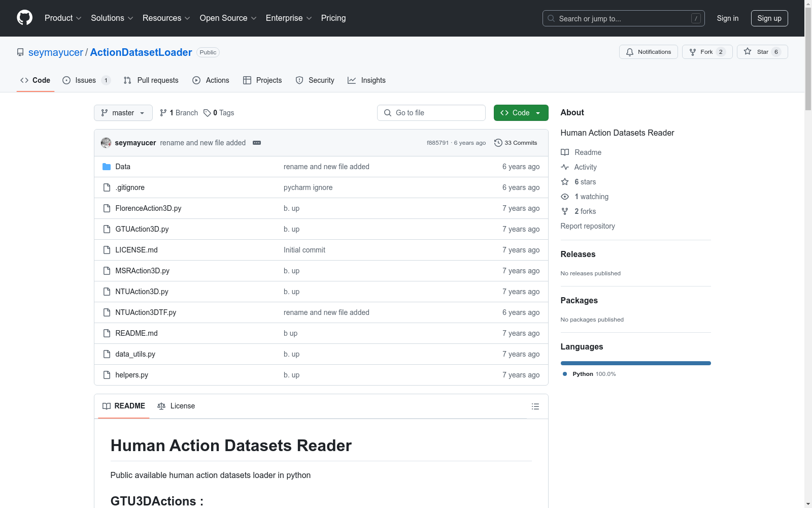Viewport: 812px width, 508px height.
Task: Open the NTUAction3DTF.py file
Action: coord(146,312)
